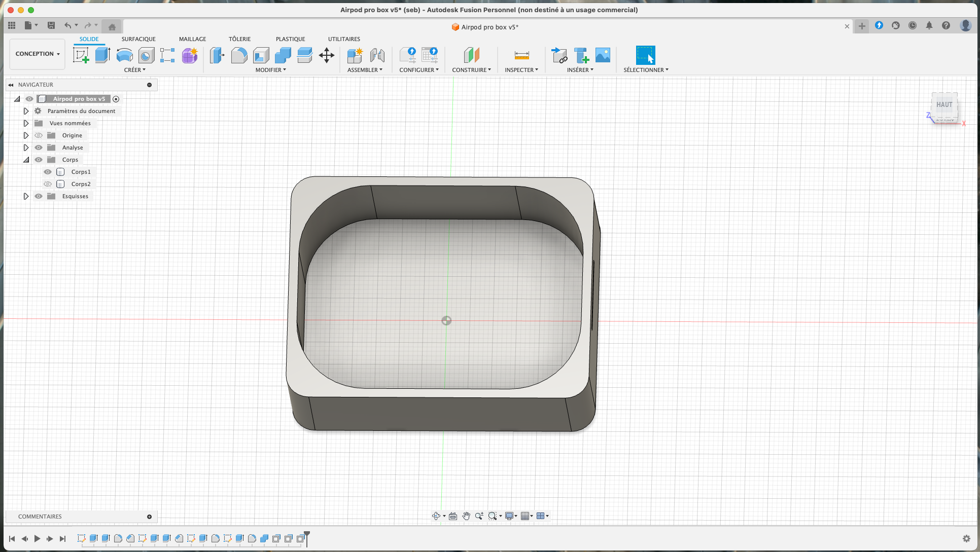The image size is (980, 552).
Task: Click the Measure ruler icon
Action: point(522,55)
